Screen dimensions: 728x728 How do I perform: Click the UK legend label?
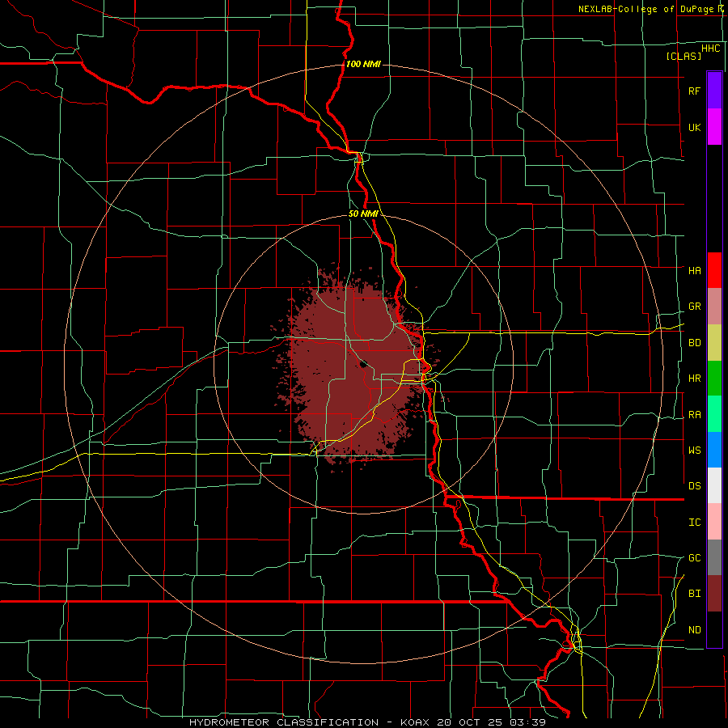694,127
